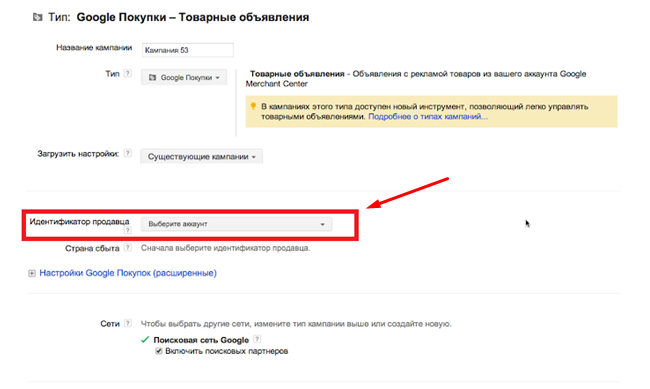Open the Google Покупки type dropdown
The height and width of the screenshot is (389, 650).
184,78
